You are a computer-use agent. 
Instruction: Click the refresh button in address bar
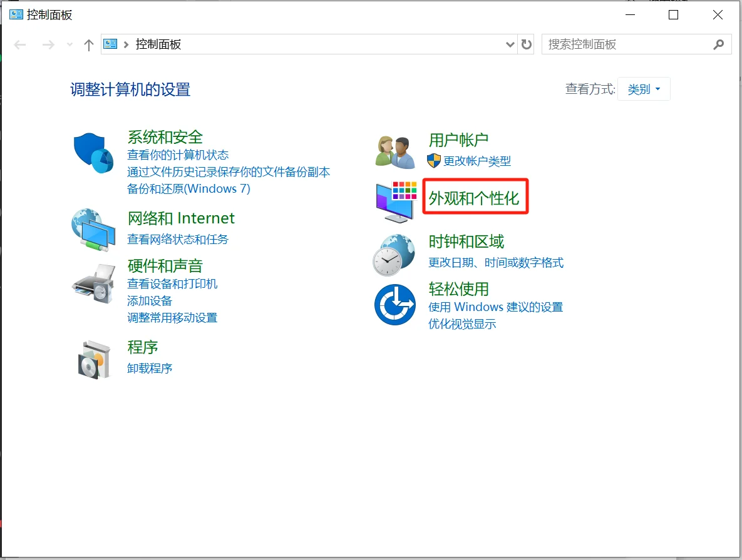526,44
